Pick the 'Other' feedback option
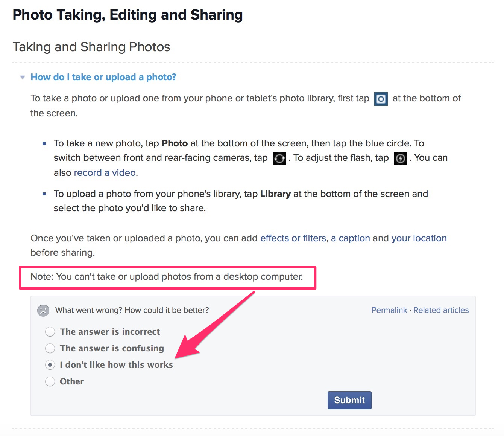This screenshot has width=504, height=436. click(x=50, y=381)
